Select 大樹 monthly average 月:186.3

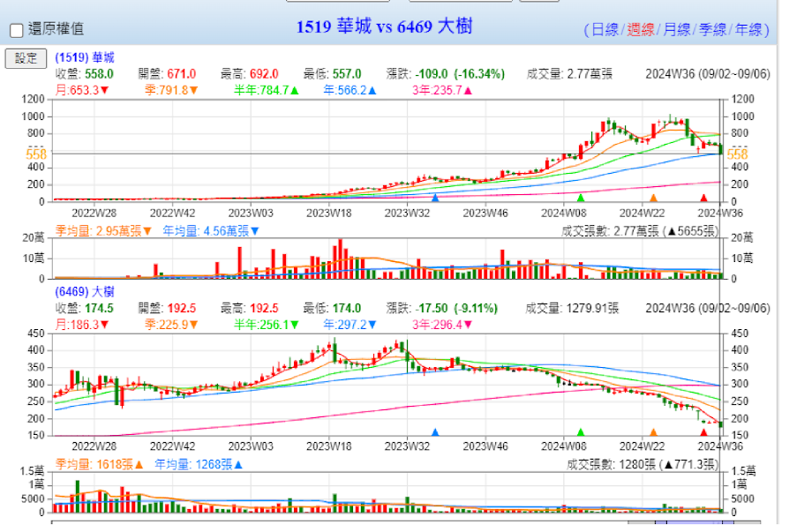(x=82, y=325)
